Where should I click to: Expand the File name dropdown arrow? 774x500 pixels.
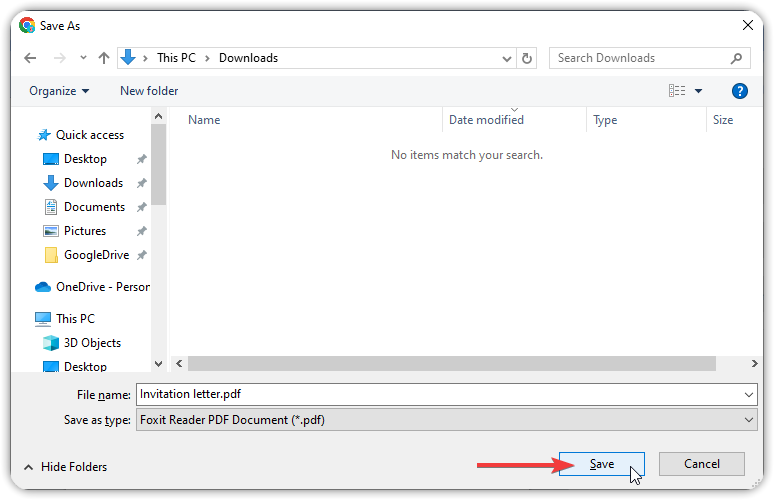tap(748, 395)
